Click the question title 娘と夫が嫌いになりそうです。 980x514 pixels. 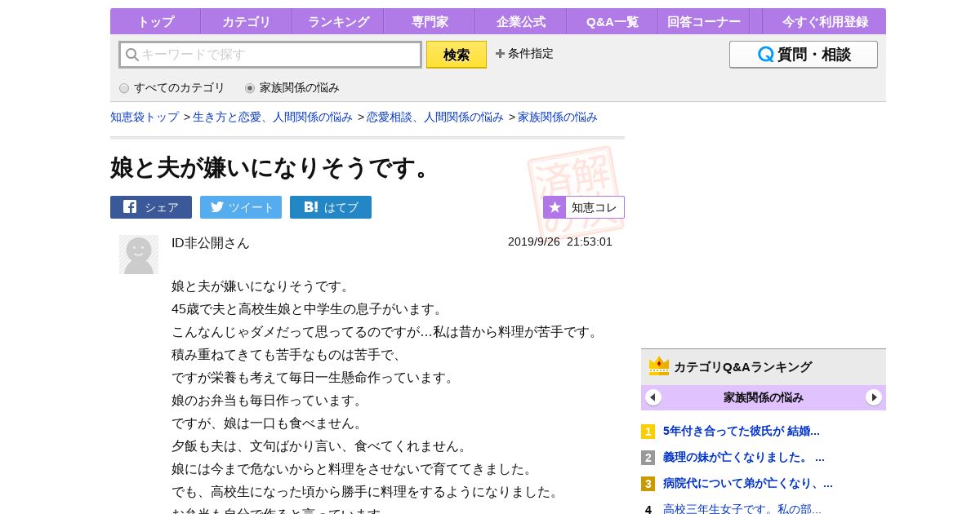coord(270,167)
